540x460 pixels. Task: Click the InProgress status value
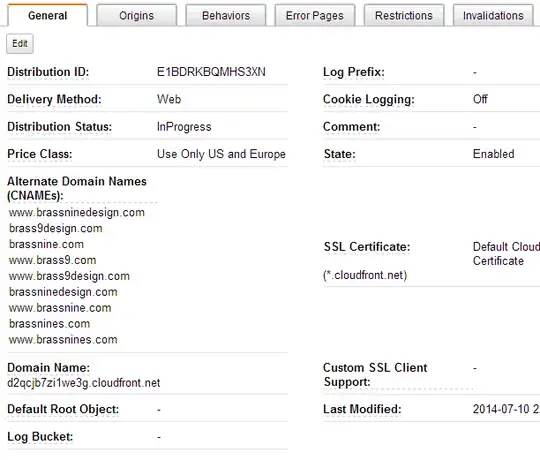[x=184, y=127]
